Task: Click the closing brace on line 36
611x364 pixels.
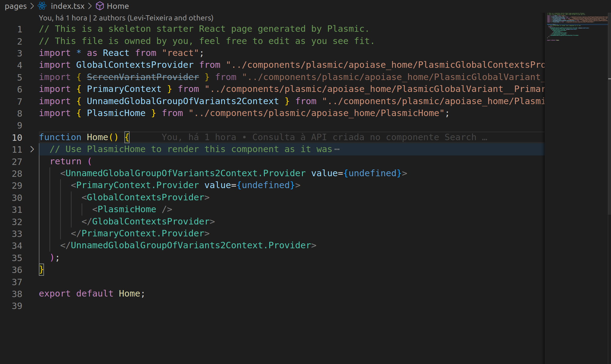Action: point(42,270)
